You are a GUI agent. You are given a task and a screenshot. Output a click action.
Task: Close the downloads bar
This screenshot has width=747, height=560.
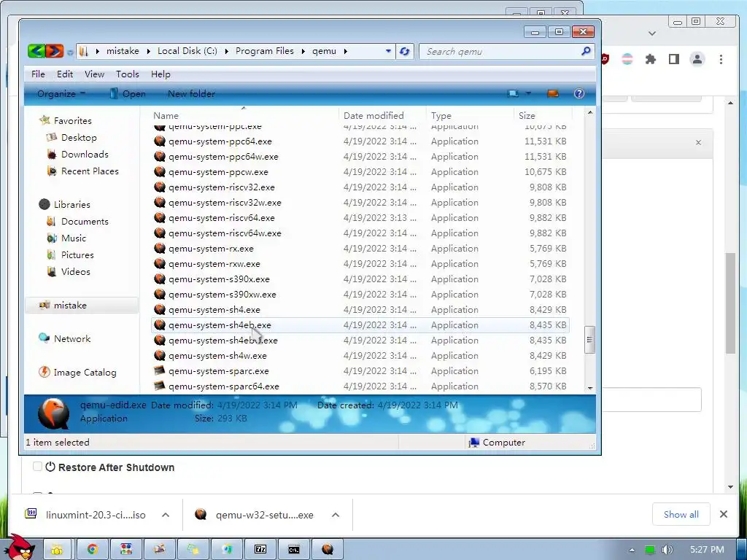[x=723, y=514]
